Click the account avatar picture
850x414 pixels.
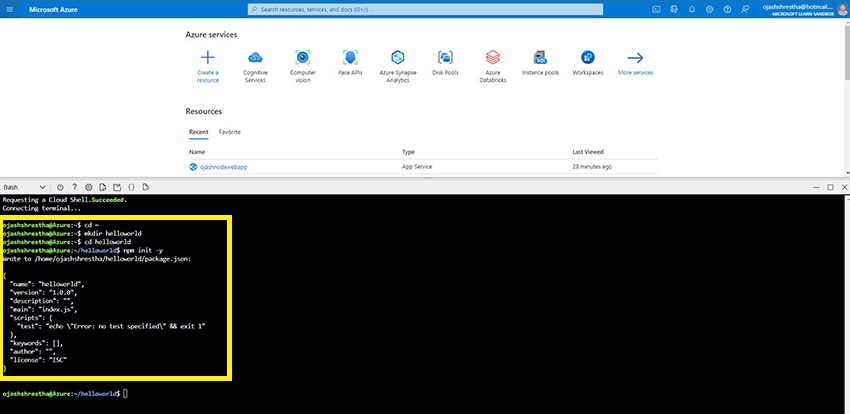click(842, 9)
